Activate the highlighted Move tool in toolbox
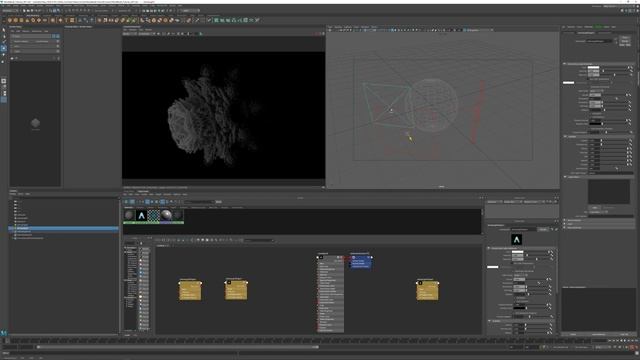The width and height of the screenshot is (640, 360). pyautogui.click(x=4, y=48)
